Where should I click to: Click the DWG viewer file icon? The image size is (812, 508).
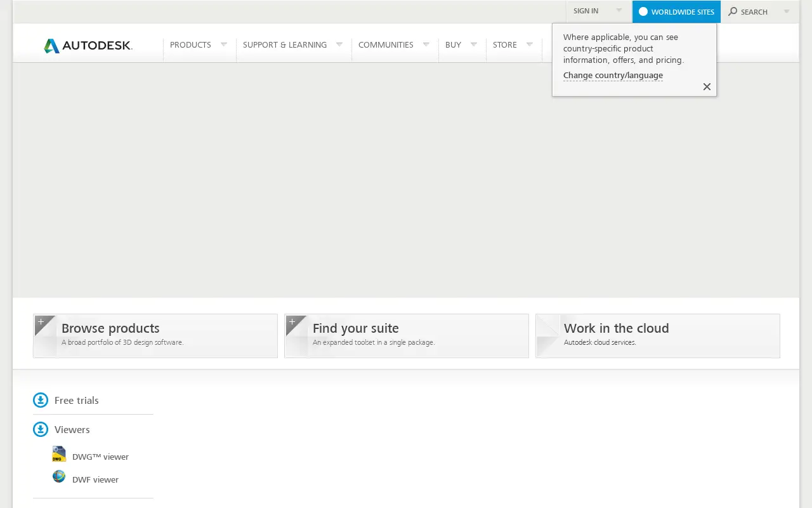[59, 454]
